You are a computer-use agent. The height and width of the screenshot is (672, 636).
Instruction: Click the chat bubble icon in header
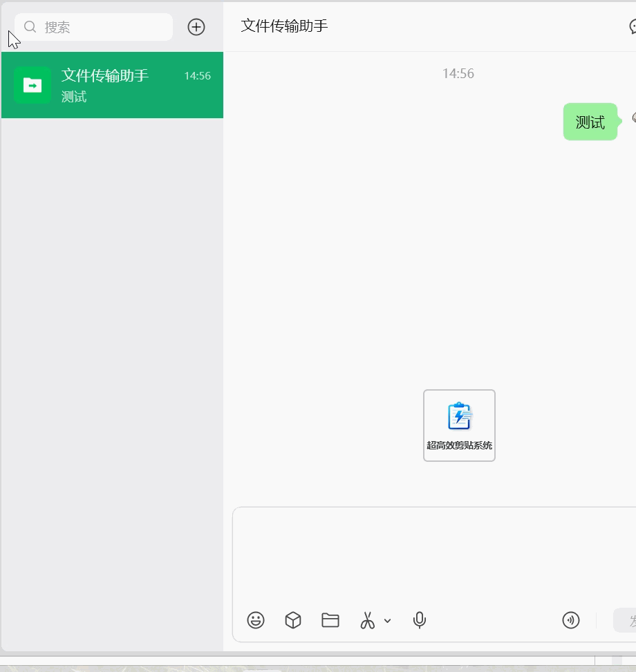633,27
